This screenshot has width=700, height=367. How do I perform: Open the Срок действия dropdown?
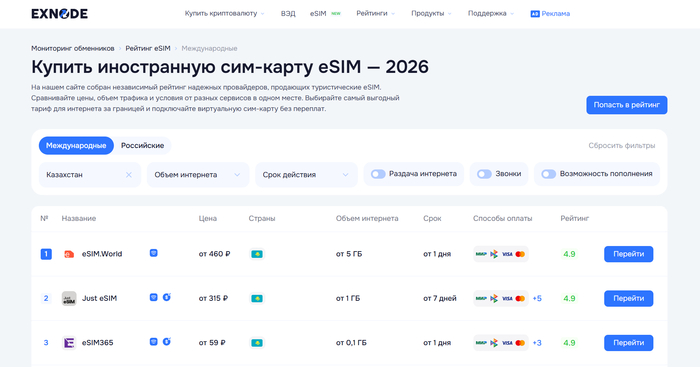point(306,175)
